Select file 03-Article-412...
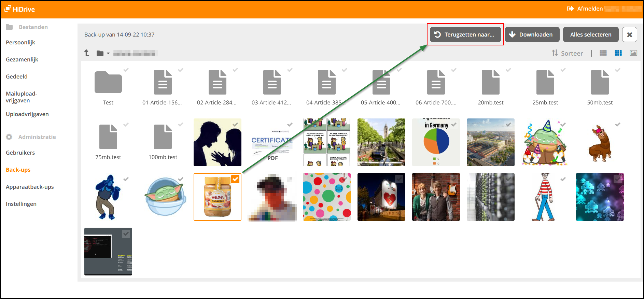 coord(272,82)
